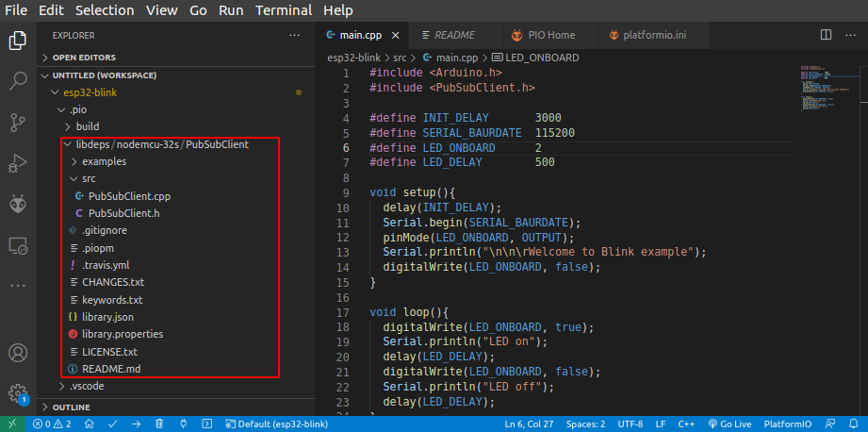Collapse the .pio folder
Screen dimensions: 868x432
(176, 109)
